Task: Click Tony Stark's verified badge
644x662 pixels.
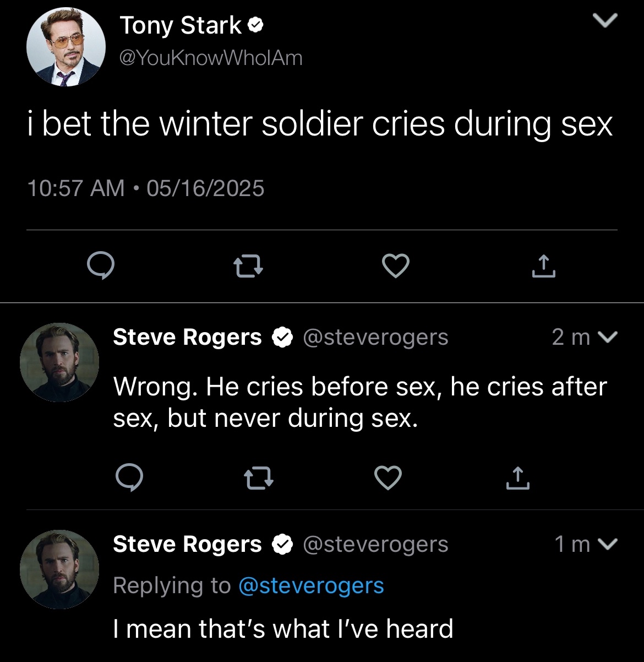Action: pos(256,25)
